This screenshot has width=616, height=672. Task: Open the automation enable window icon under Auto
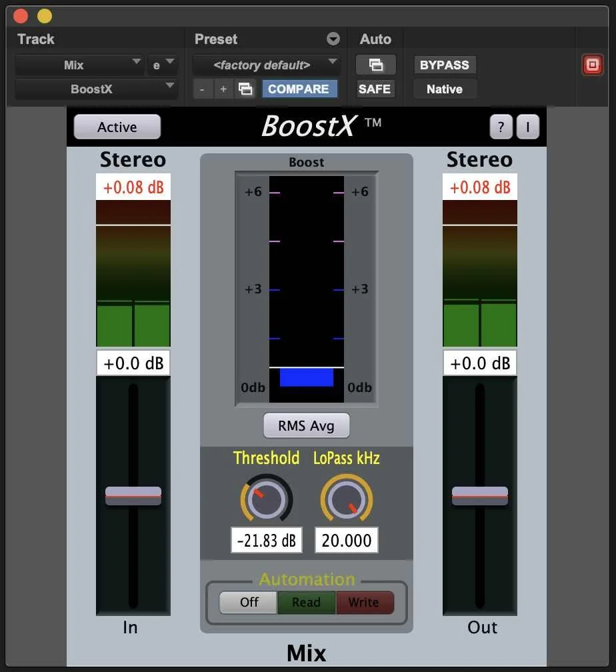375,65
